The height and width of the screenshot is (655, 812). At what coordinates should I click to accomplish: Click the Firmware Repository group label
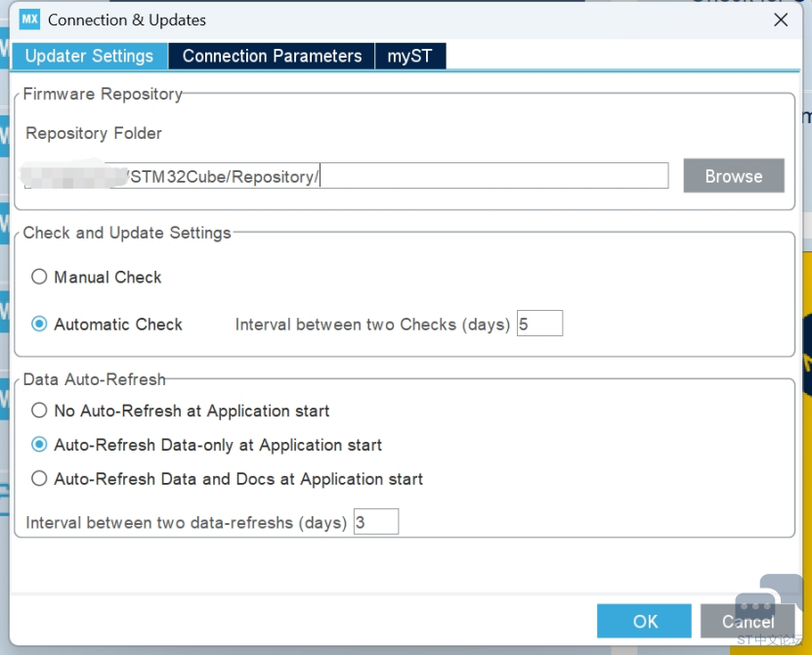pos(103,94)
